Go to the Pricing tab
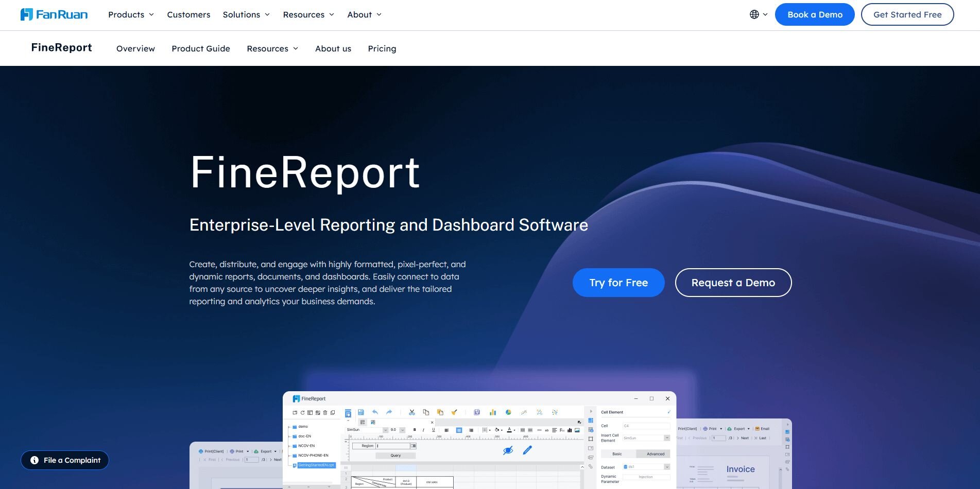Screen dimensions: 980x489 [x=382, y=48]
